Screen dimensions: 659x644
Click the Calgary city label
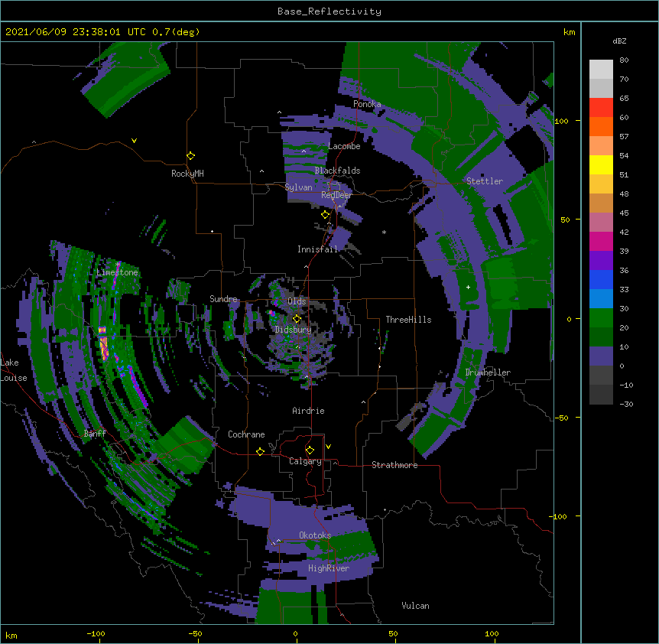pos(305,461)
